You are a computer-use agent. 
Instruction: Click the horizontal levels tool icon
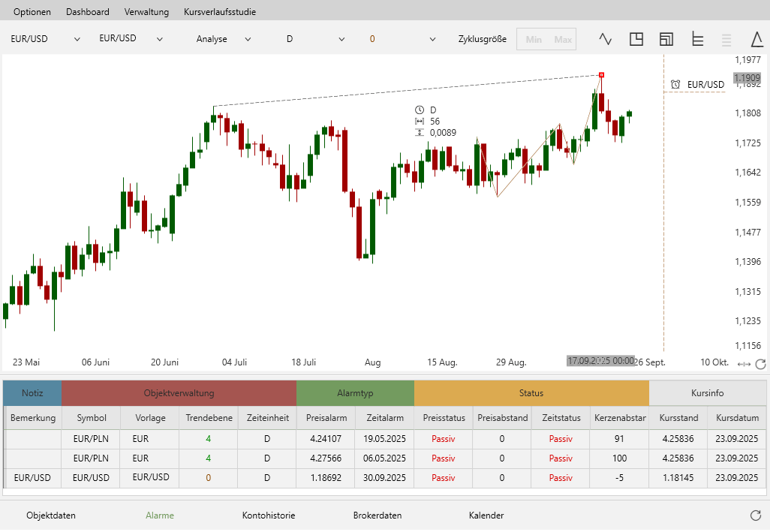[697, 39]
